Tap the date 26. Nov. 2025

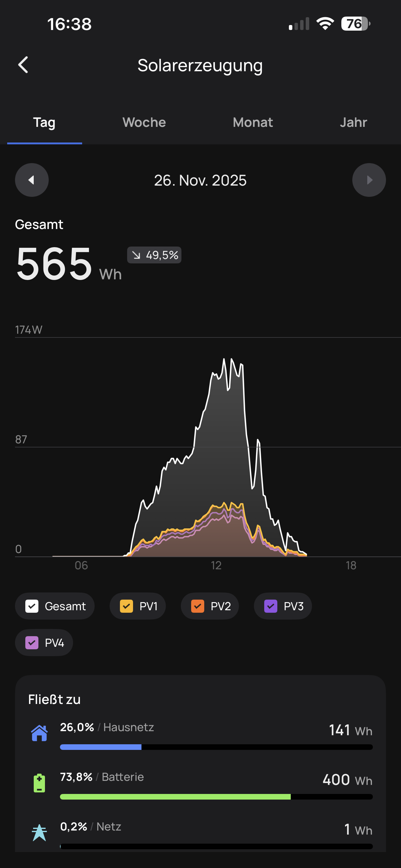[x=200, y=180]
